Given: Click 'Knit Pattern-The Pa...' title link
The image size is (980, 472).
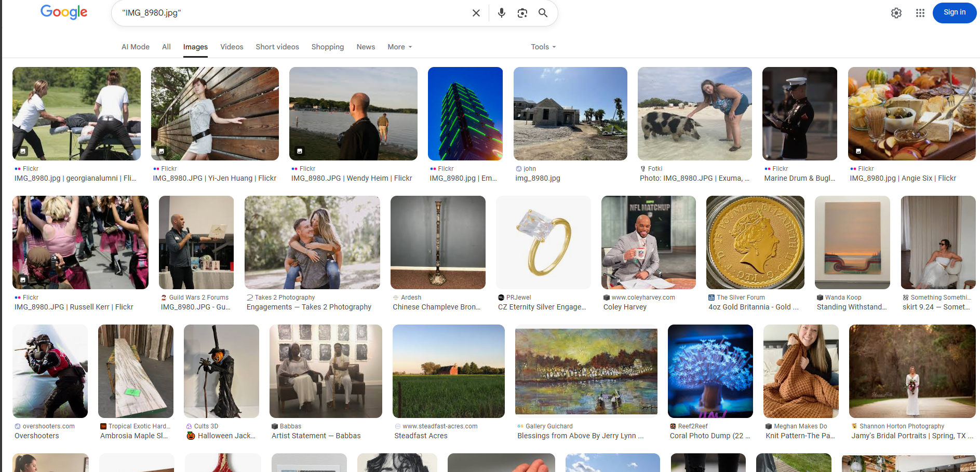Looking at the screenshot, I should 800,436.
